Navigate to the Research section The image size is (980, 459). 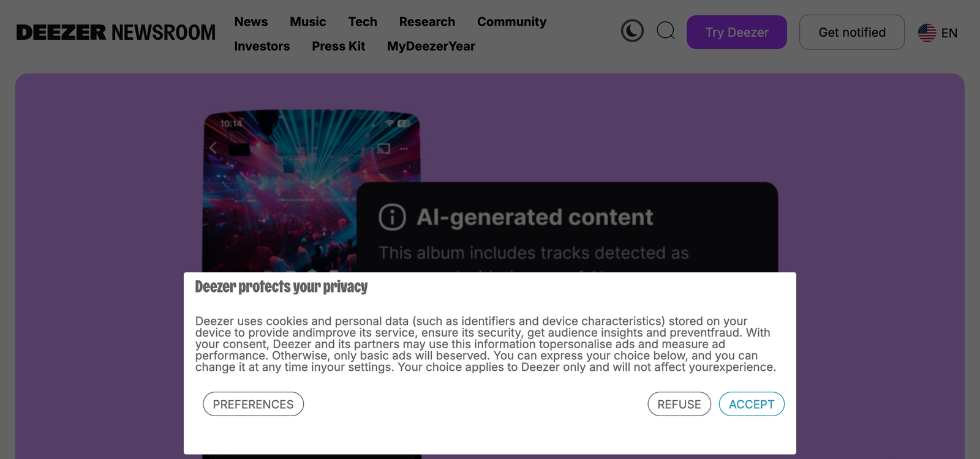tap(427, 21)
